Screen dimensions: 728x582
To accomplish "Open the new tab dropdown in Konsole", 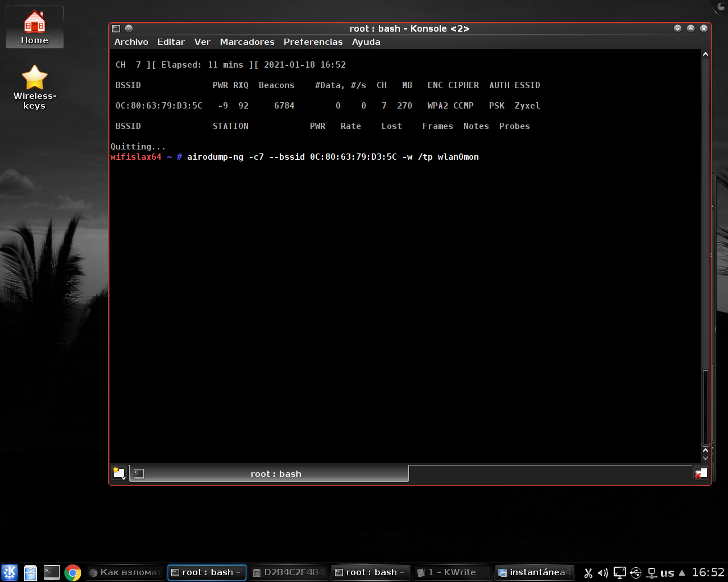I will [119, 473].
